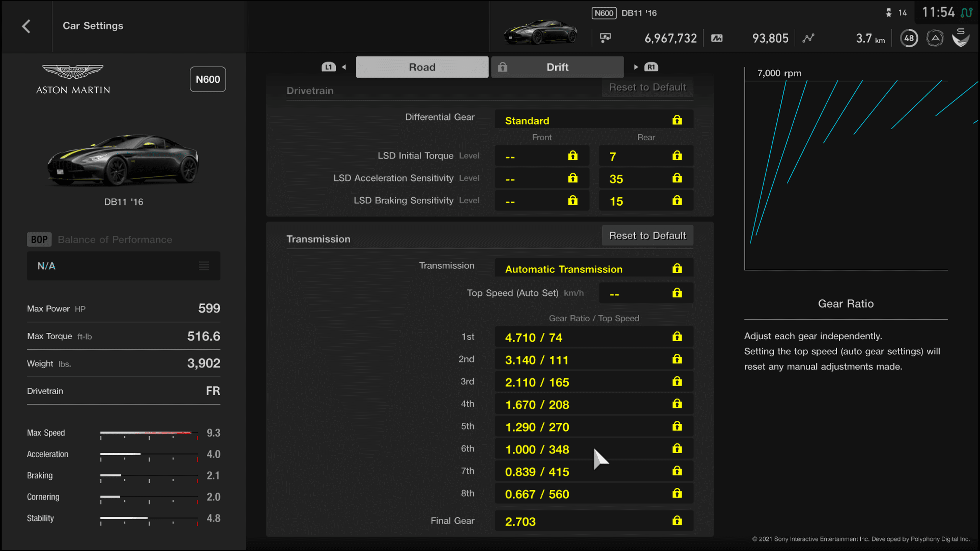Switch to the Road settings tab
This screenshot has height=551, width=980.
pyautogui.click(x=422, y=67)
